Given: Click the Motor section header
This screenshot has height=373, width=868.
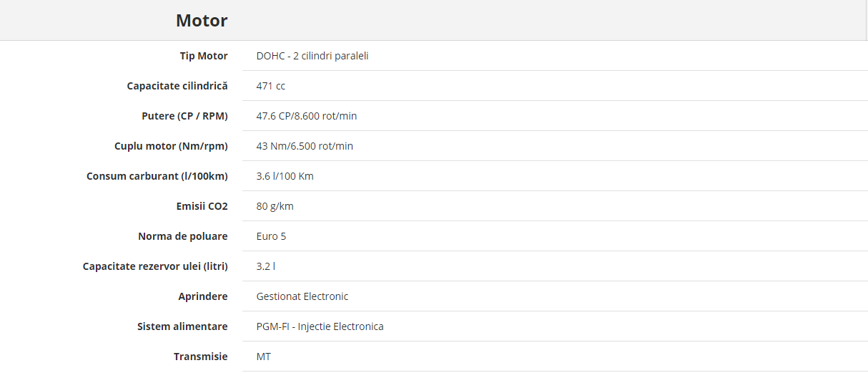Looking at the screenshot, I should point(202,21).
